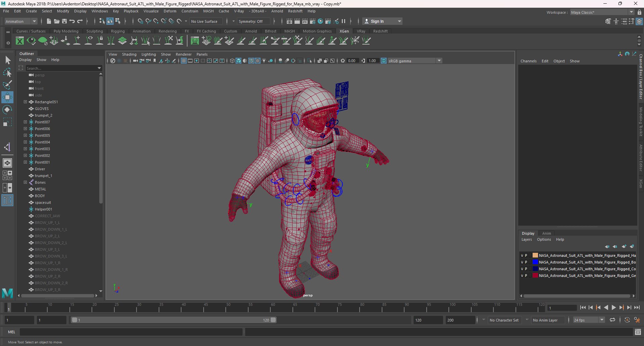Switch to the Anim layer tab
The height and width of the screenshot is (346, 644).
[x=546, y=233]
